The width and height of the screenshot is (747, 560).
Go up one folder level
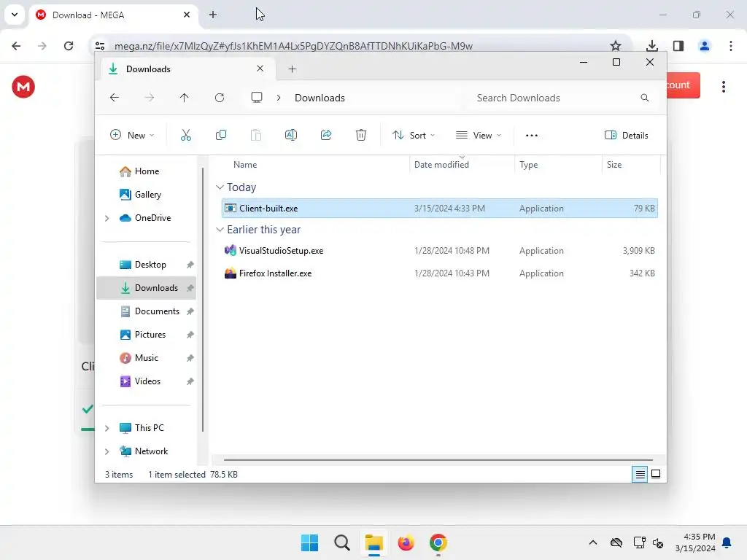point(185,98)
